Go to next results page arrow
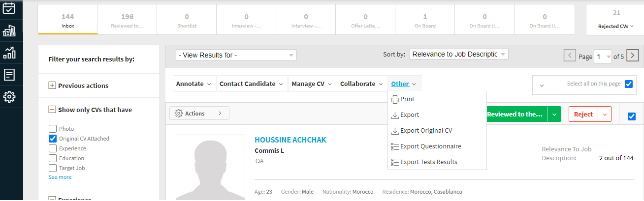The width and height of the screenshot is (644, 201). [x=633, y=56]
